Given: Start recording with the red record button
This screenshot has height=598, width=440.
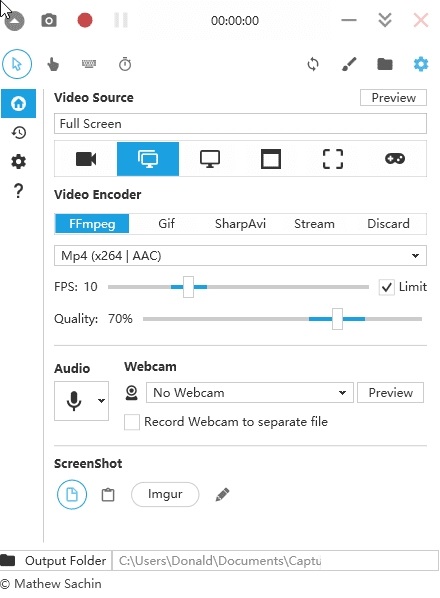Looking at the screenshot, I should [x=85, y=20].
